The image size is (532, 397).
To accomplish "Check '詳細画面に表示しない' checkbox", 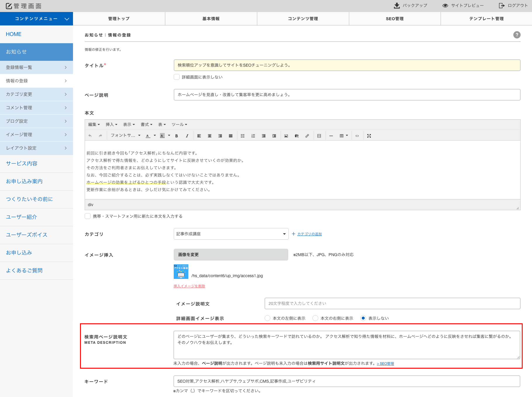I will [x=177, y=77].
